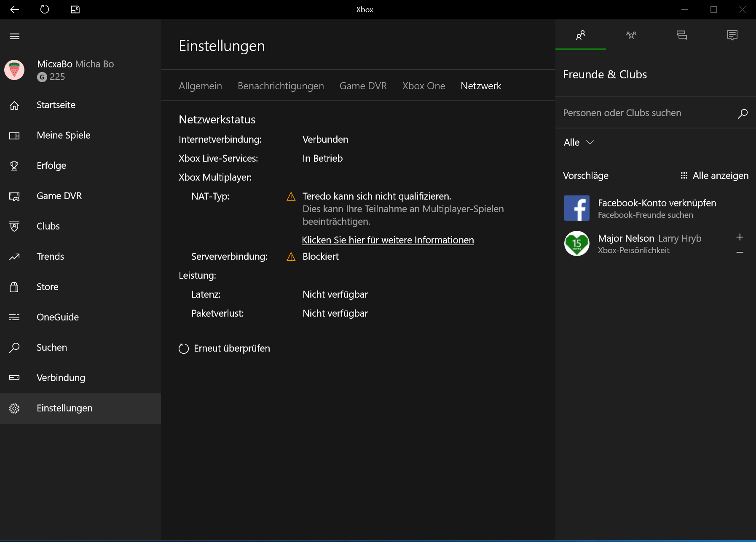This screenshot has width=756, height=542.
Task: Click the search magnifier in Freunde panel
Action: coord(743,113)
